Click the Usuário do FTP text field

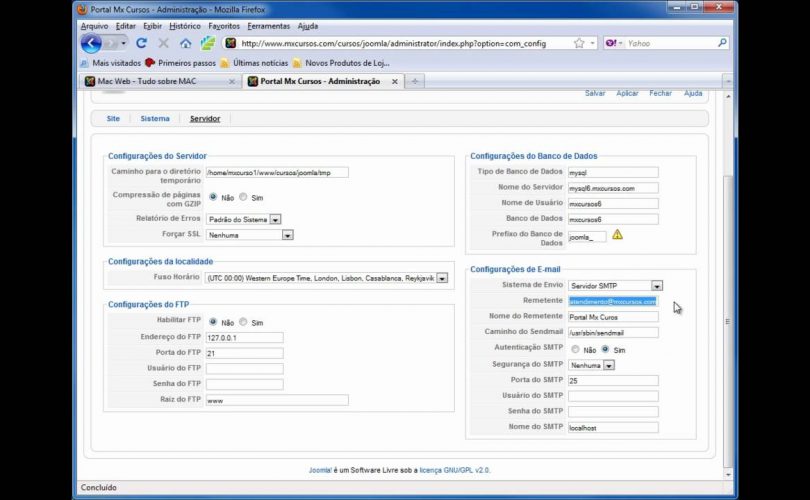pos(245,369)
